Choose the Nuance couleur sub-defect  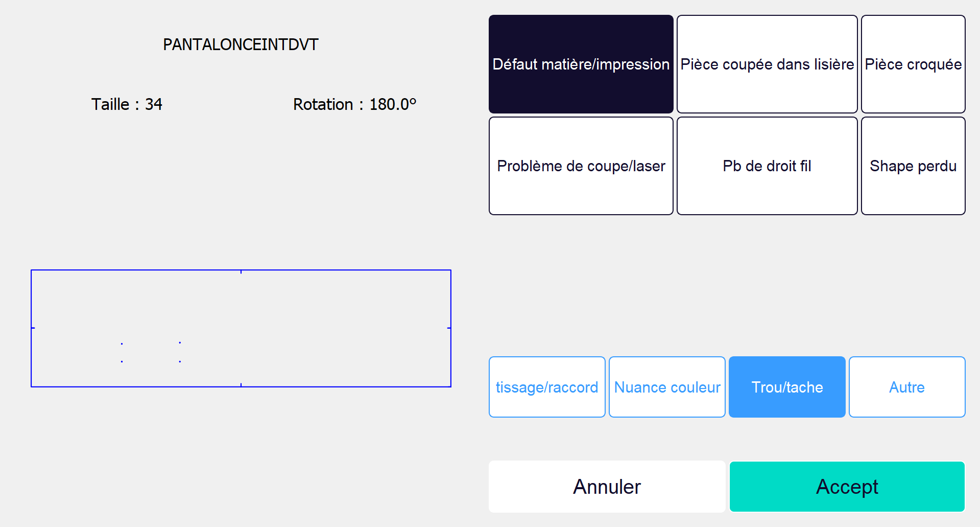(667, 387)
